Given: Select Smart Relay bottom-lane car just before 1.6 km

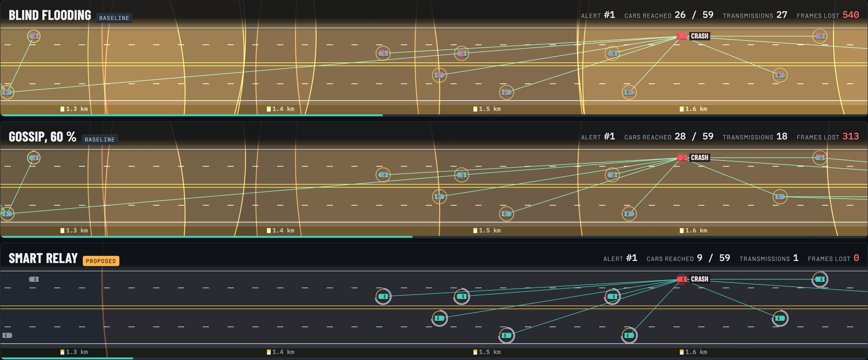Looking at the screenshot, I should click(629, 335).
